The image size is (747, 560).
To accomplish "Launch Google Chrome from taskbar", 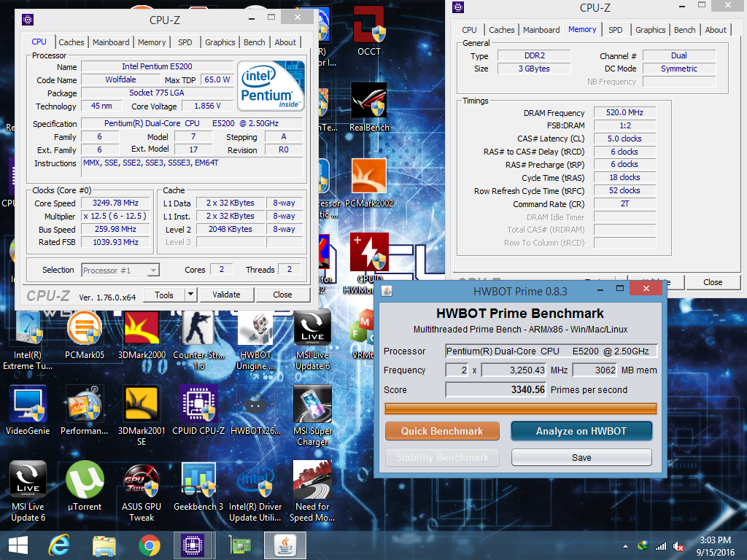I will point(149,545).
